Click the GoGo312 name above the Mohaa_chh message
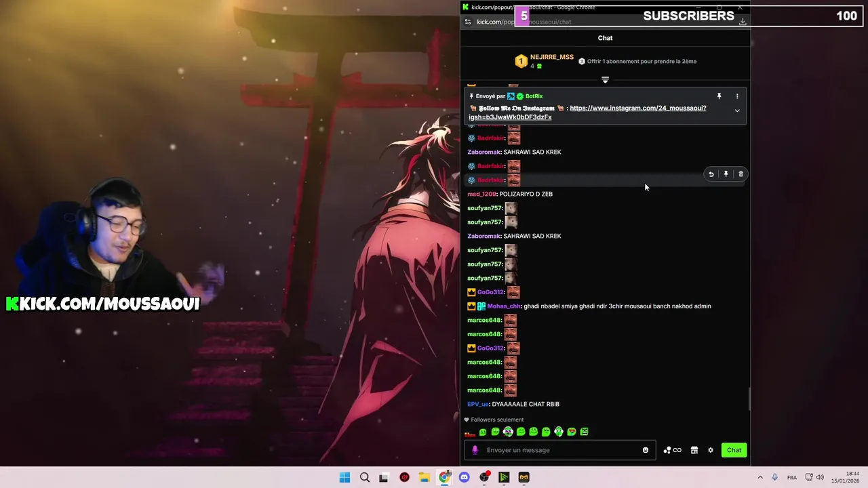 pos(490,292)
